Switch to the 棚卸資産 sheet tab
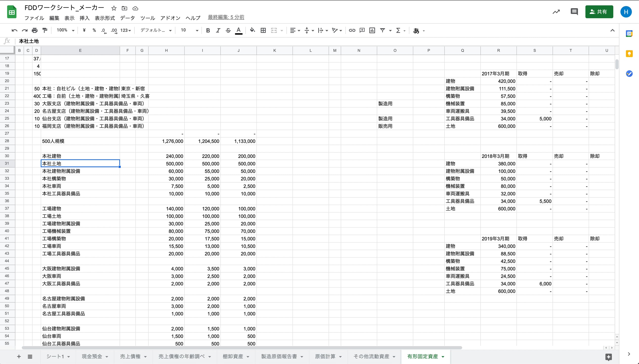639x364 pixels. click(x=233, y=356)
